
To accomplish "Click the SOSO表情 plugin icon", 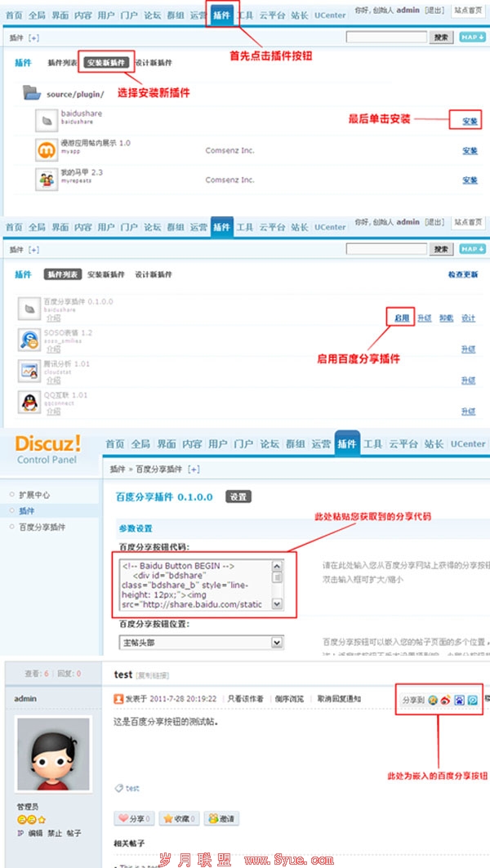I will click(x=30, y=338).
